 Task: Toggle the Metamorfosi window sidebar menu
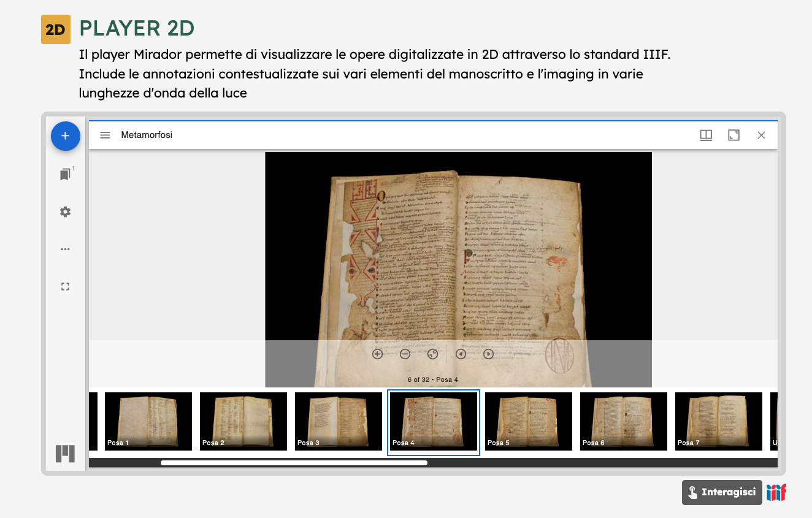coord(105,135)
